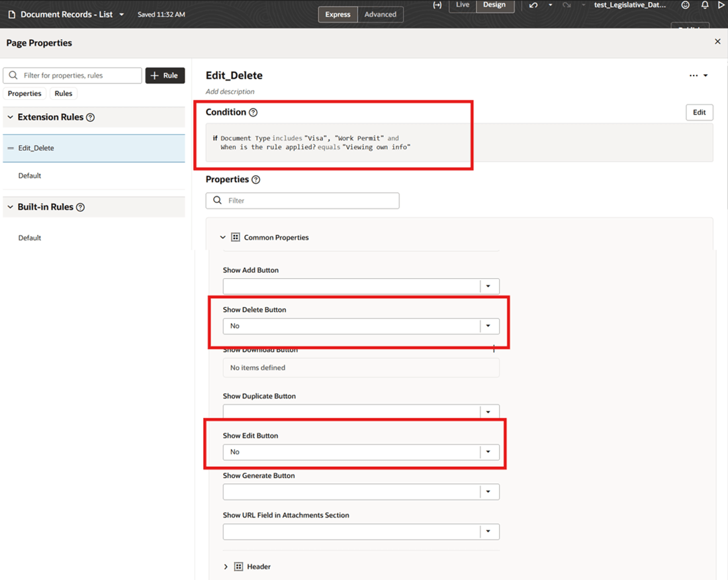
Task: Grab the Edit_Delete rule drag handle
Action: [11, 148]
